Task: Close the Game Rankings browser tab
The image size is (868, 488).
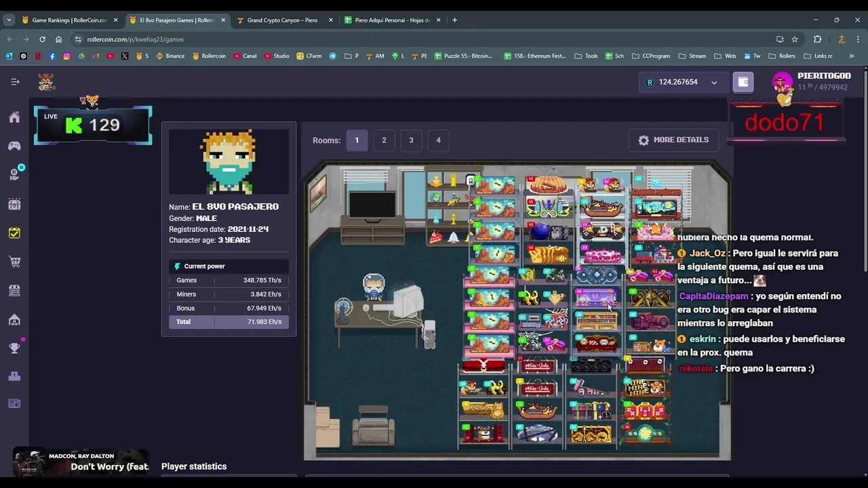Action: click(115, 20)
